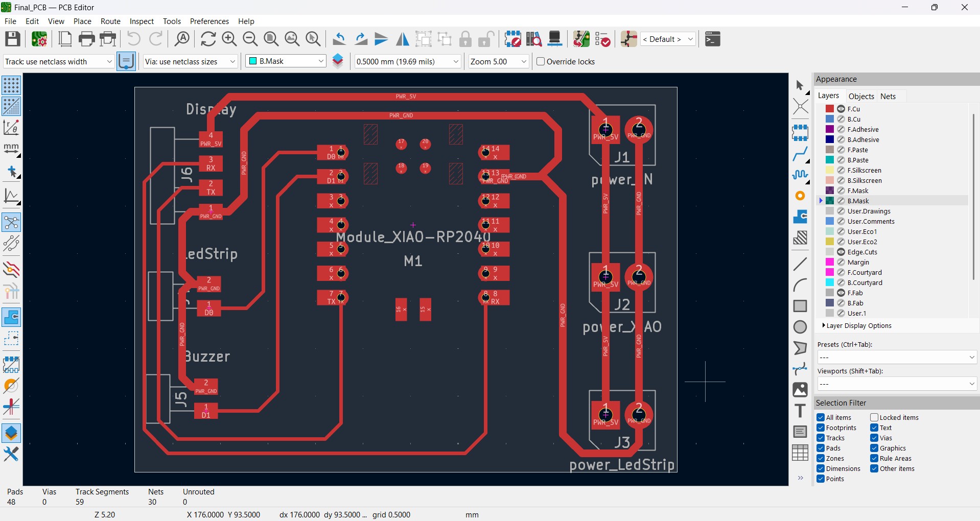Toggle visibility of F.Cu layer
980x521 pixels.
(841, 109)
